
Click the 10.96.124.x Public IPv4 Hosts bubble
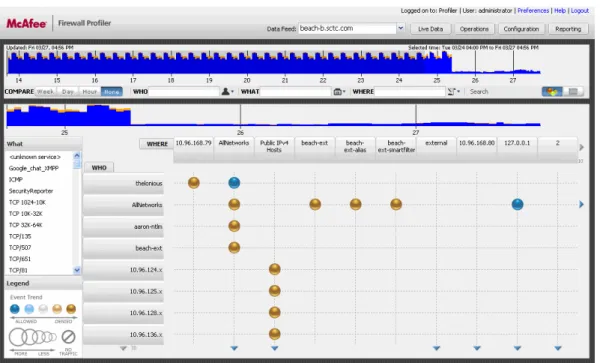pos(274,269)
